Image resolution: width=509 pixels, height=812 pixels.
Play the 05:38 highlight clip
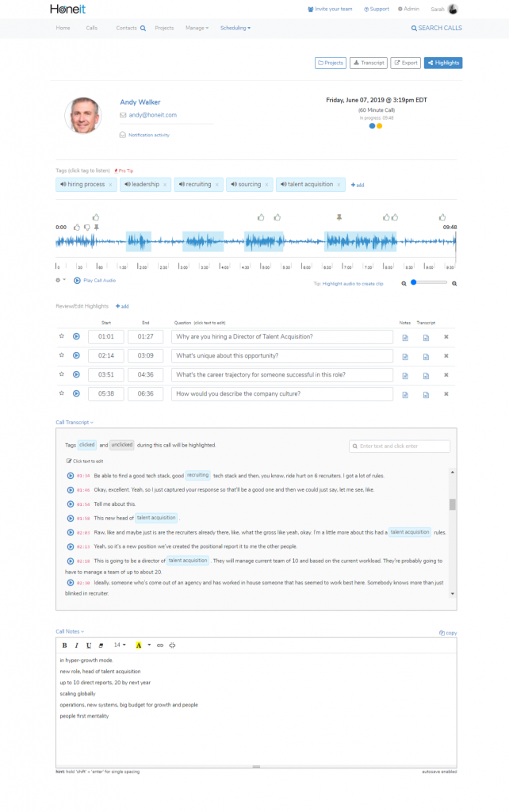(x=76, y=393)
